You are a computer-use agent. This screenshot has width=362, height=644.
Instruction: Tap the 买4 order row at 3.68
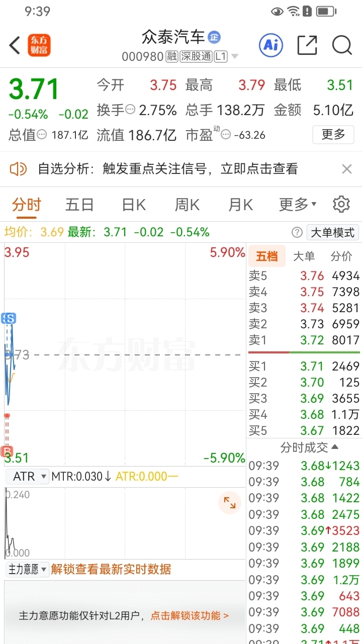[304, 414]
